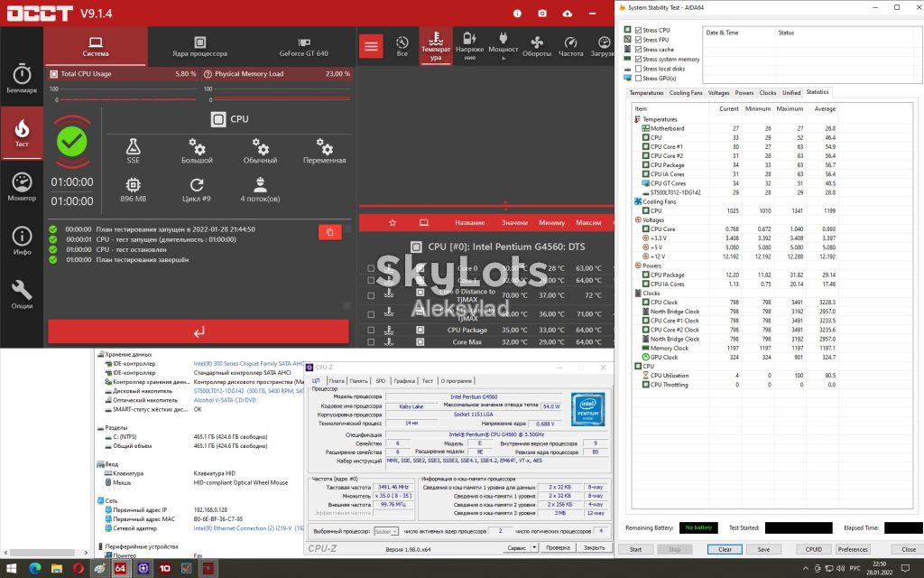This screenshot has height=578, width=924.
Task: Open AIDA64 from the taskbar
Action: point(120,569)
